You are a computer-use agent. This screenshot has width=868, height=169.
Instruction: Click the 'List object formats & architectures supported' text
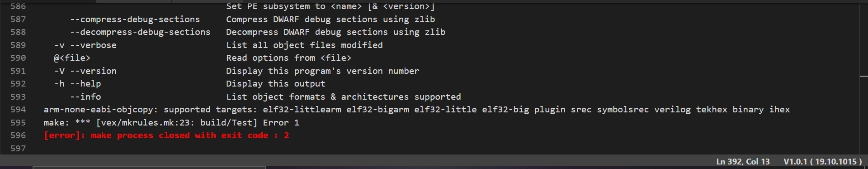coord(344,97)
